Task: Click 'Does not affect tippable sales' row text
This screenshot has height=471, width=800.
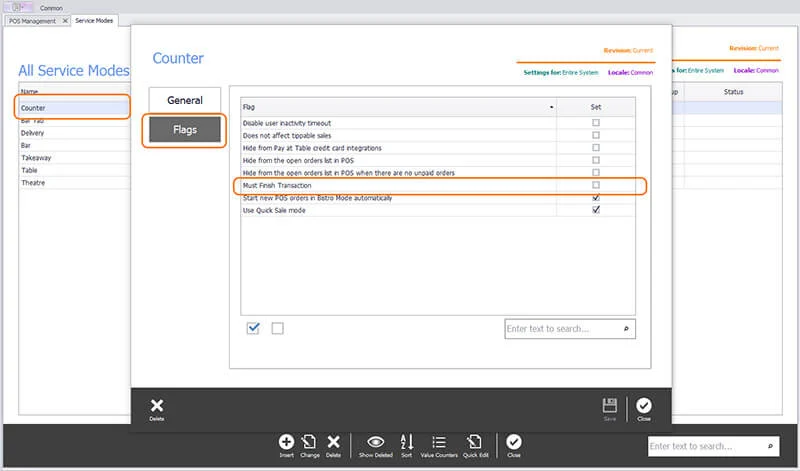Action: tap(287, 135)
